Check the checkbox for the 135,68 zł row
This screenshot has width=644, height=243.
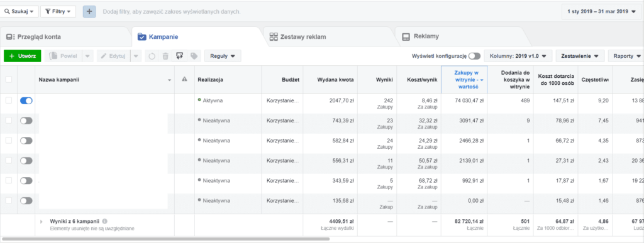9,201
